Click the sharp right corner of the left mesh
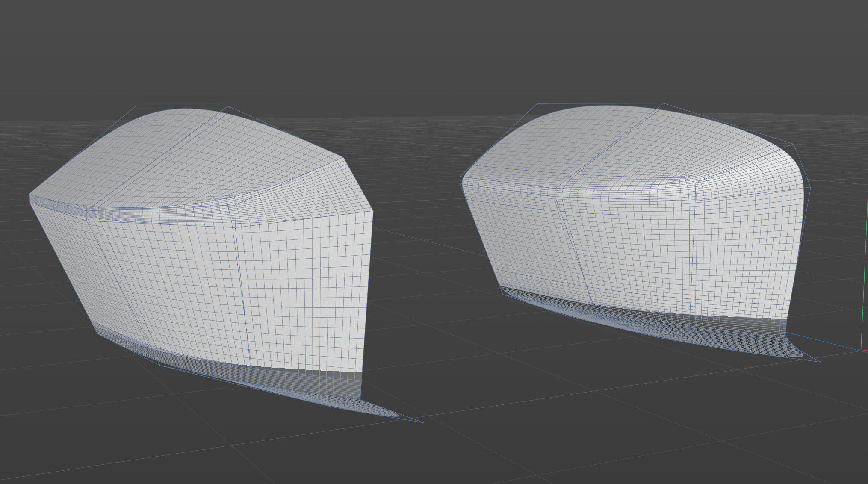 pos(372,211)
